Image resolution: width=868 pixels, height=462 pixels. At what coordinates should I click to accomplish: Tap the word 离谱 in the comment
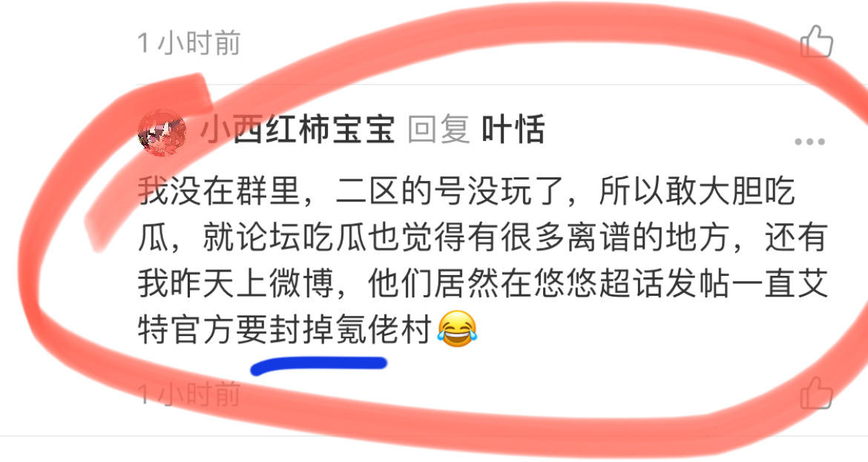(599, 237)
